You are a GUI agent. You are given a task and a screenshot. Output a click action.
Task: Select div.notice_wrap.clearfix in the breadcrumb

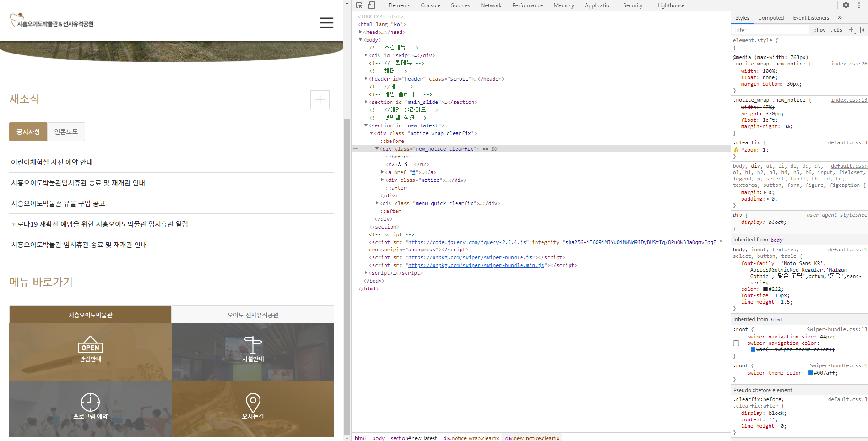(x=471, y=438)
